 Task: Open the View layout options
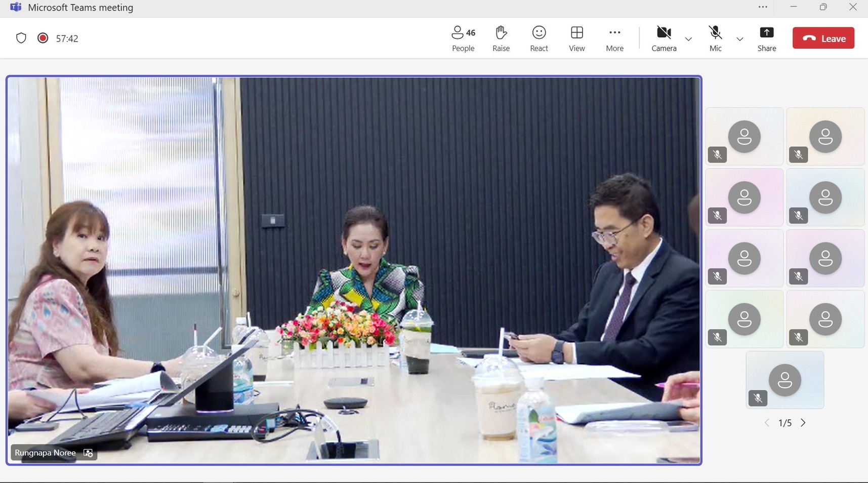pyautogui.click(x=576, y=38)
